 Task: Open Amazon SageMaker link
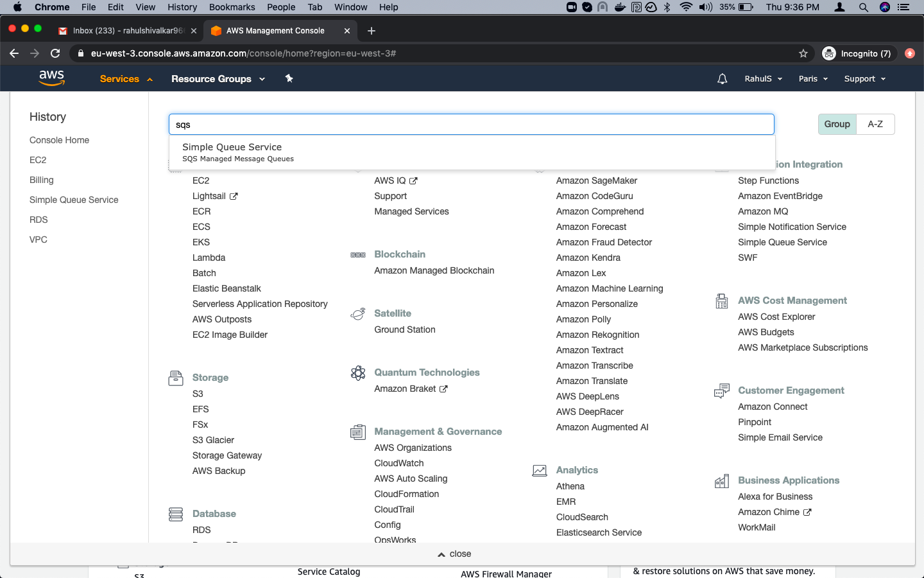[597, 180]
